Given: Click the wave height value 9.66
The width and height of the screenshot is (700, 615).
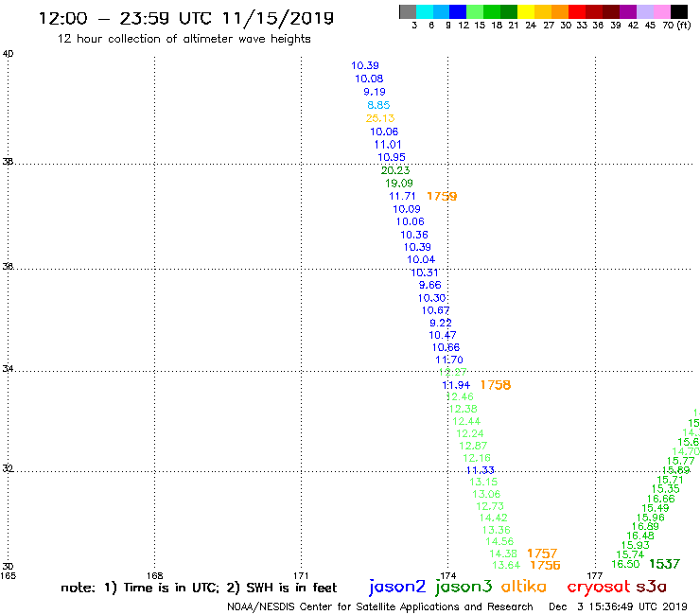Looking at the screenshot, I should [x=429, y=285].
